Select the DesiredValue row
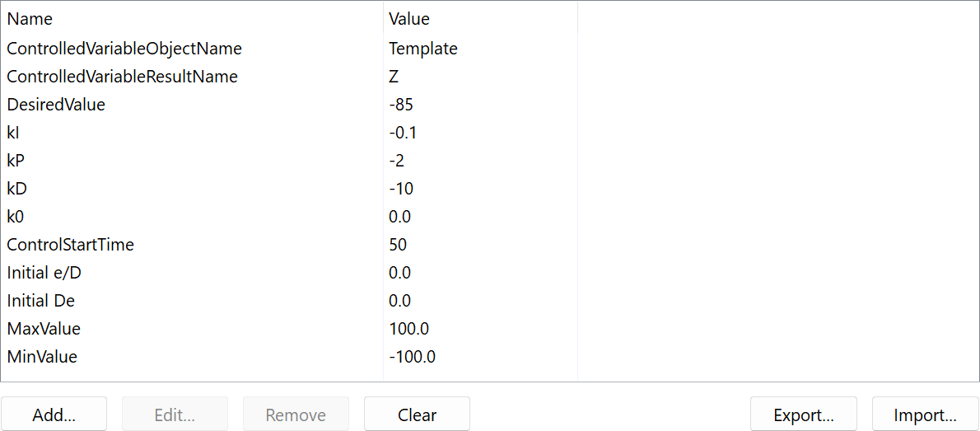The width and height of the screenshot is (980, 431). click(x=56, y=105)
